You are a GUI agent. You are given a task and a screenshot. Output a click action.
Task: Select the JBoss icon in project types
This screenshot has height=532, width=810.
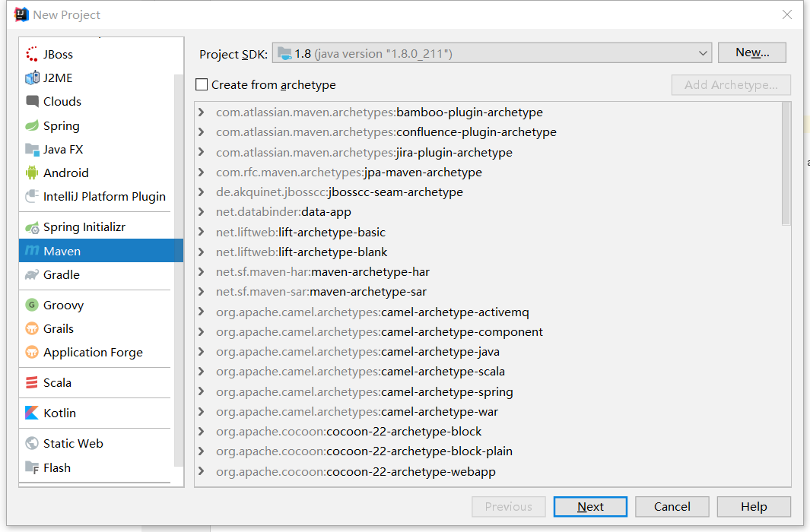point(32,54)
